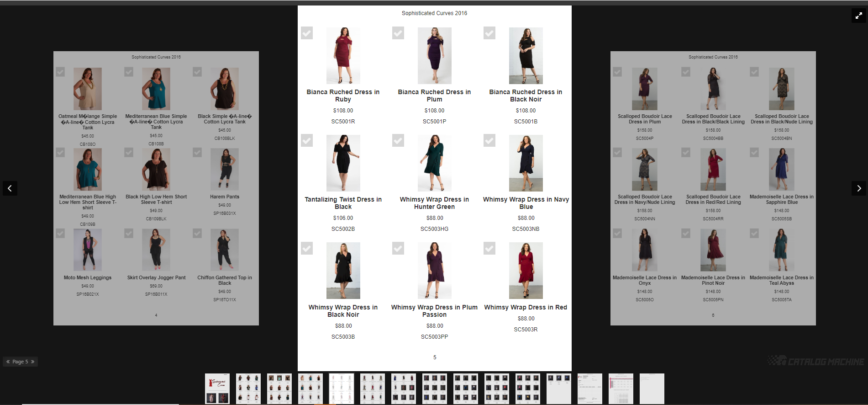Open the tenth page thumbnail in strip
This screenshot has width=868, height=405.
[497, 389]
